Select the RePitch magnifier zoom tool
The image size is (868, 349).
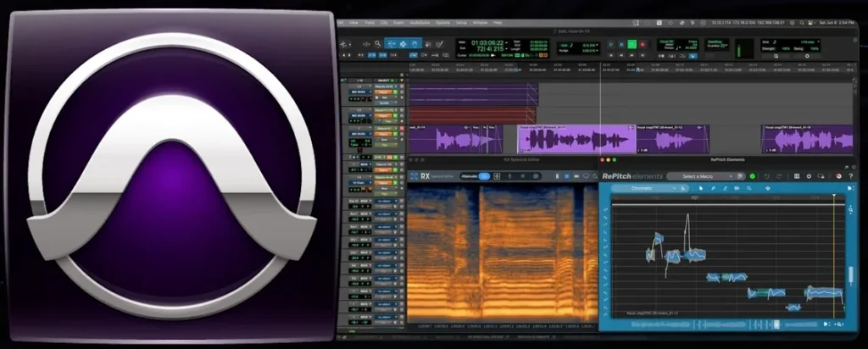(749, 188)
